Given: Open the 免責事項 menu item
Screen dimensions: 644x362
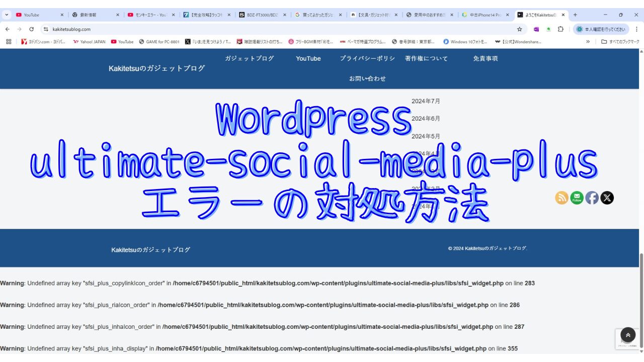Looking at the screenshot, I should point(486,58).
